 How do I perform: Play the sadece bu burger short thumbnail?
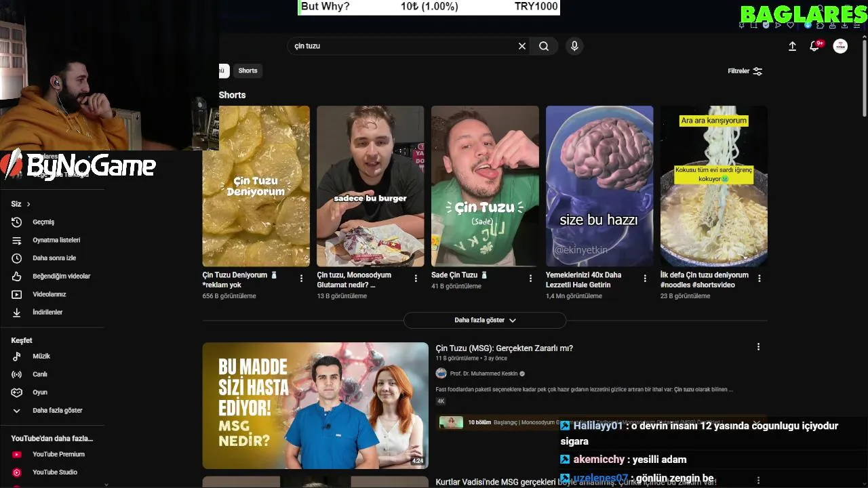coord(370,186)
